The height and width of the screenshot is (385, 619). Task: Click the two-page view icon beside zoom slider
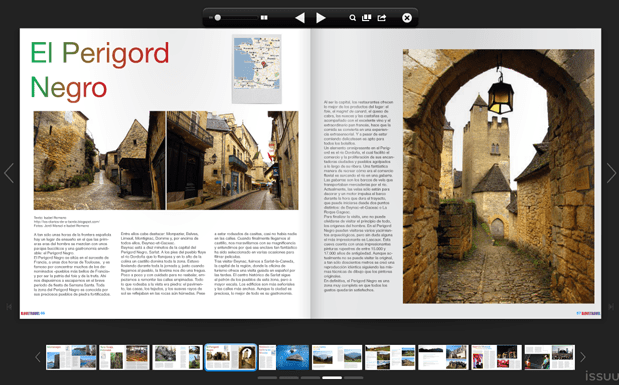tap(264, 18)
